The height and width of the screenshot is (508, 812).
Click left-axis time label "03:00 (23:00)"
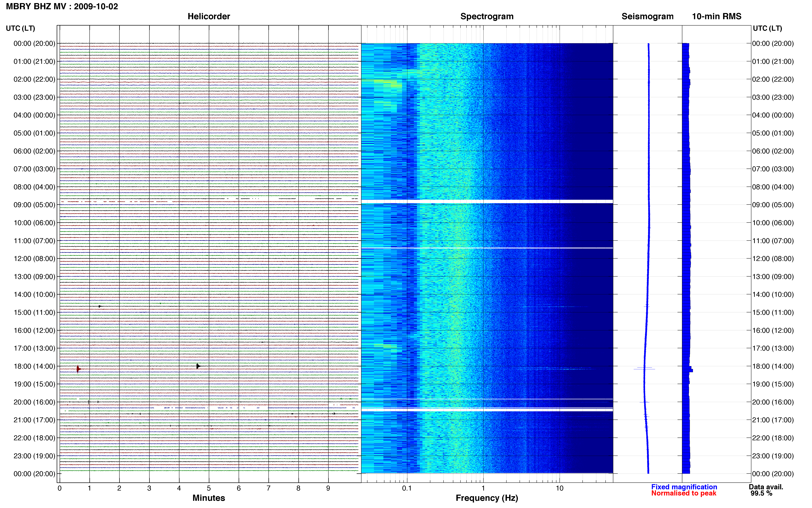(34, 97)
